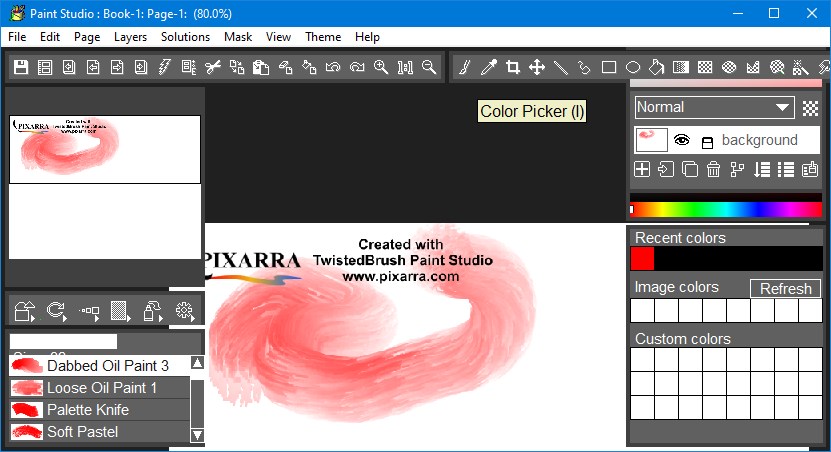This screenshot has height=452, width=831.
Task: Open the Edit menu
Action: (x=50, y=37)
